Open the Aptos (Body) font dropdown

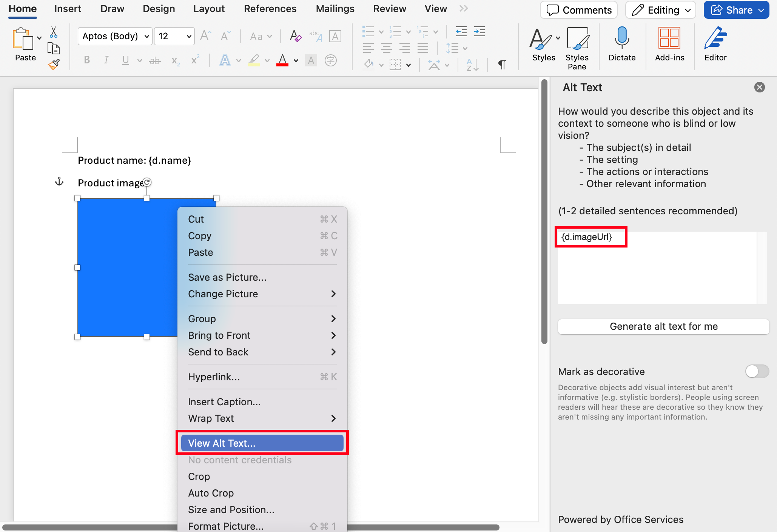[x=115, y=36]
